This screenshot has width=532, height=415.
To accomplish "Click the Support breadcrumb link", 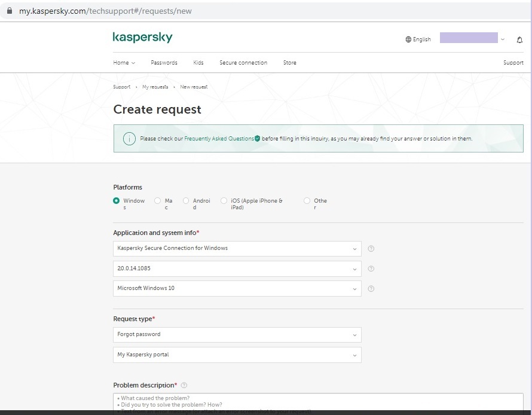I will point(122,87).
